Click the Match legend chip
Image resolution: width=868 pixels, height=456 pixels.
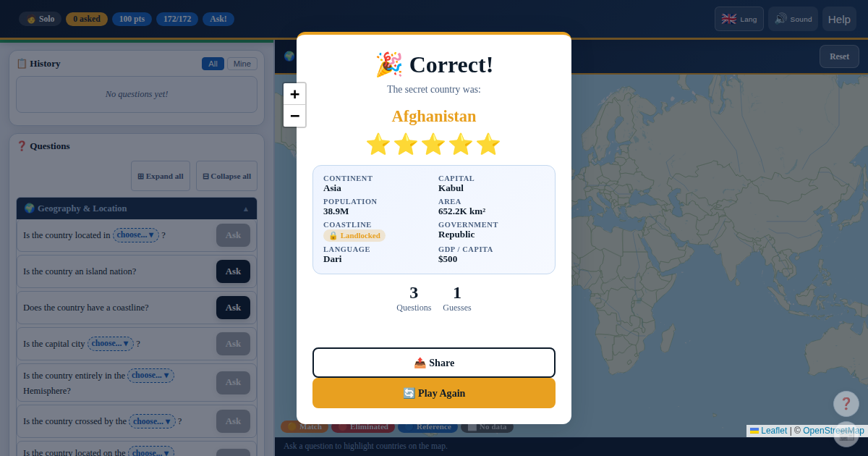pyautogui.click(x=305, y=427)
